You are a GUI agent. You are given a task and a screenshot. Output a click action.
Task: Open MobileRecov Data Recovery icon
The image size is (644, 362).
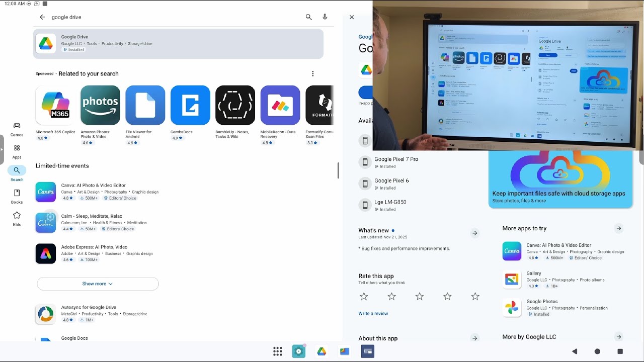[x=280, y=105]
